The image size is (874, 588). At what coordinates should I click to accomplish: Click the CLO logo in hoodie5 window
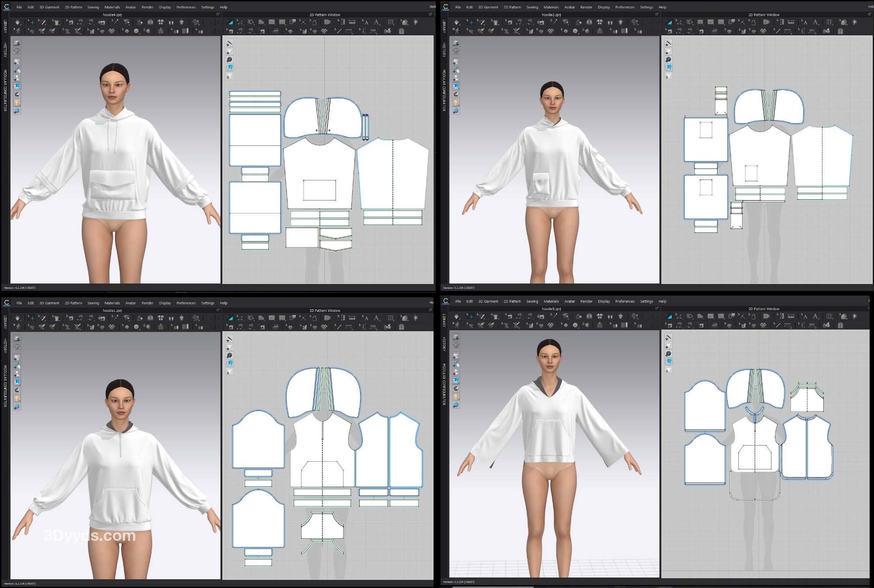(x=445, y=301)
